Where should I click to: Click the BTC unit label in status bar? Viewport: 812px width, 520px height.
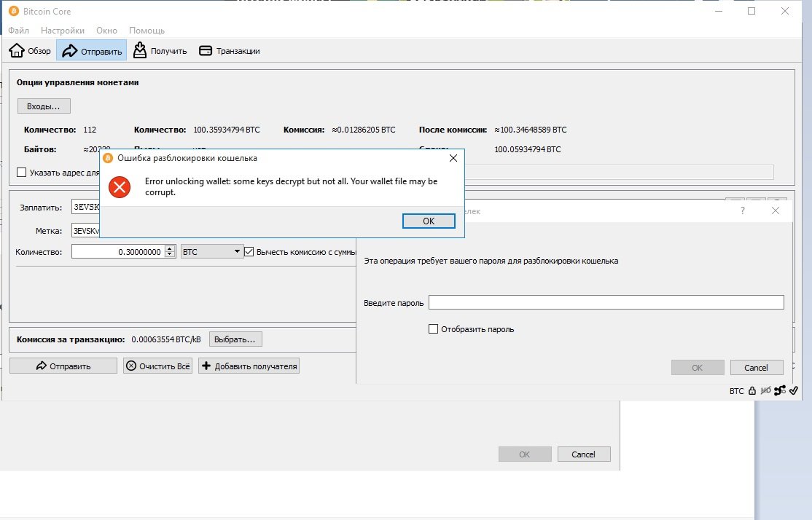point(736,391)
